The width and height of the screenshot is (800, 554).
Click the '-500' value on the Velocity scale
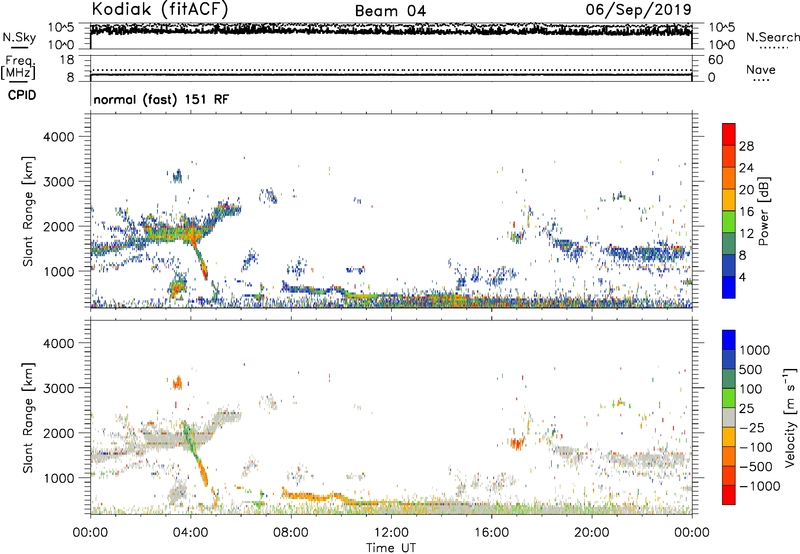tap(756, 467)
